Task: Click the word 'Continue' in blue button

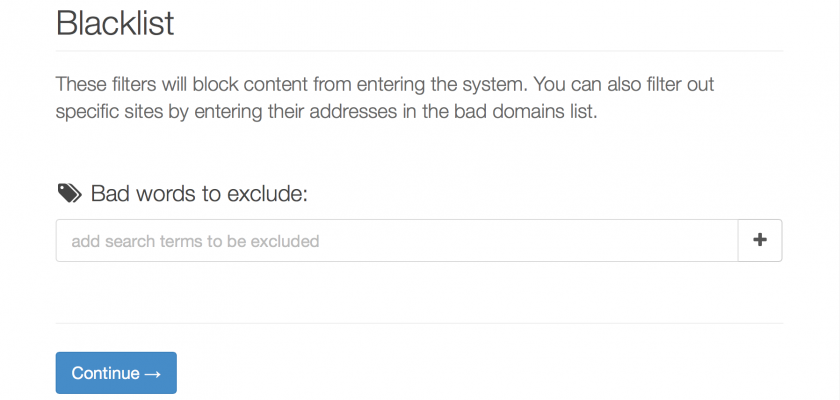Action: coord(105,373)
